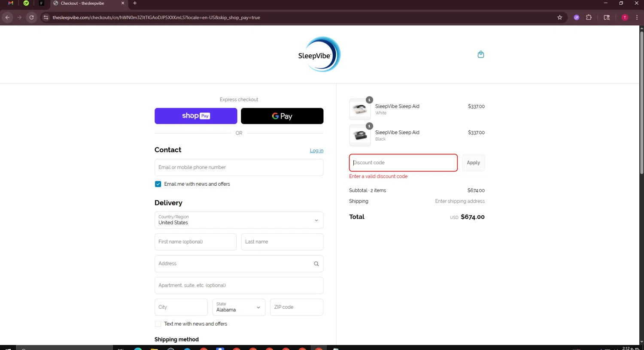
Task: Click the Enter a valid discount code error
Action: pyautogui.click(x=378, y=176)
